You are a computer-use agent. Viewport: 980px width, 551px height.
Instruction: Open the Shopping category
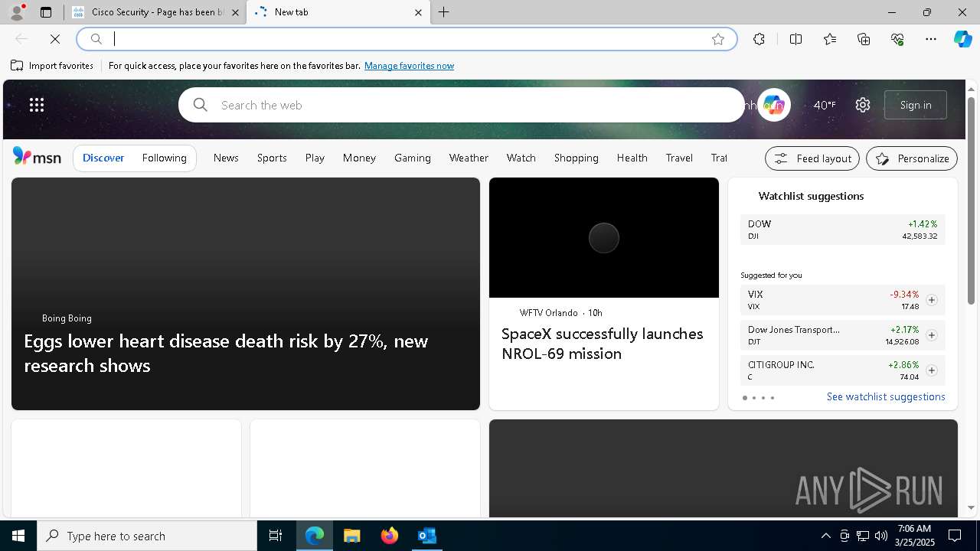click(577, 158)
